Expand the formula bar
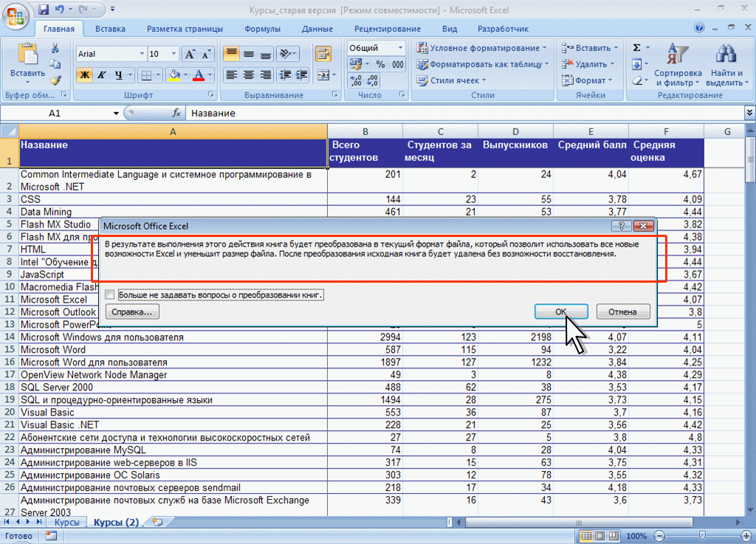This screenshot has width=756, height=544. click(749, 113)
